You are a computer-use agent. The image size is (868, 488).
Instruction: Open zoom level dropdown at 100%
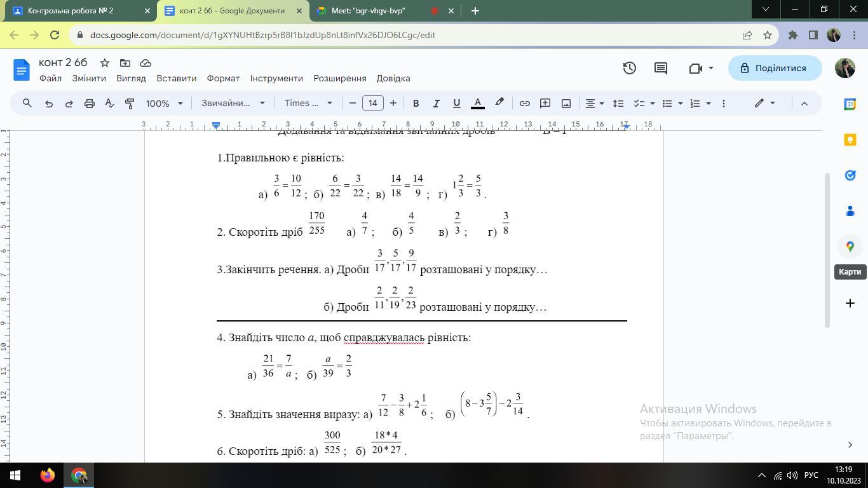[x=164, y=103]
